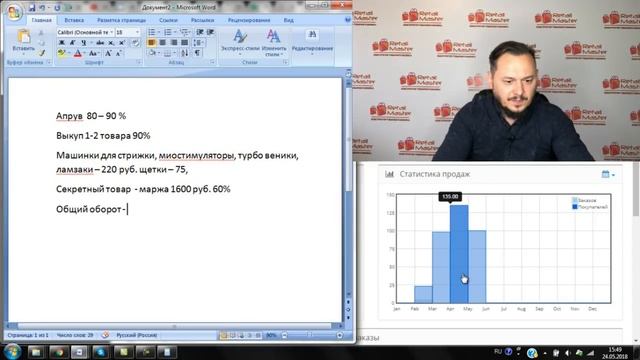
Task: Toggle subscript x₂ formatting
Action: 111,43
